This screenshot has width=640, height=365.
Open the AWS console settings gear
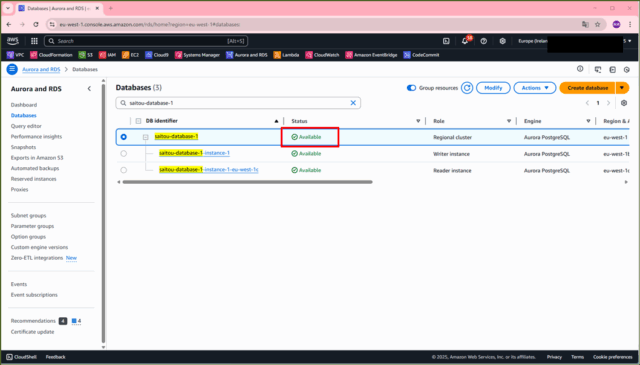click(502, 41)
